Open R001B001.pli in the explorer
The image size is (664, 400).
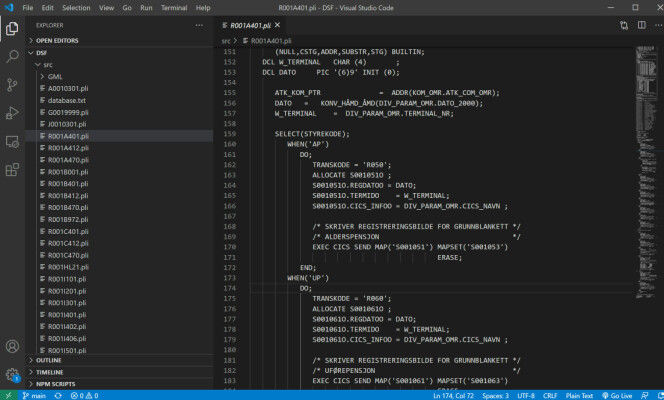coord(119,172)
